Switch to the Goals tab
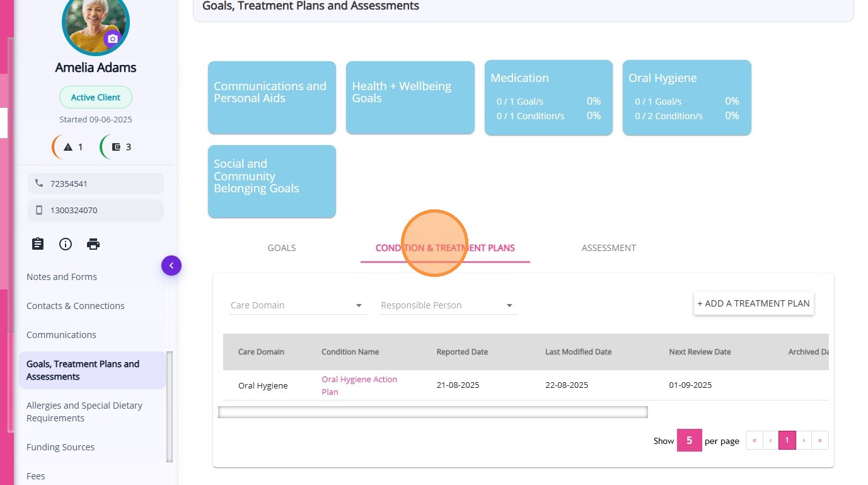 282,248
